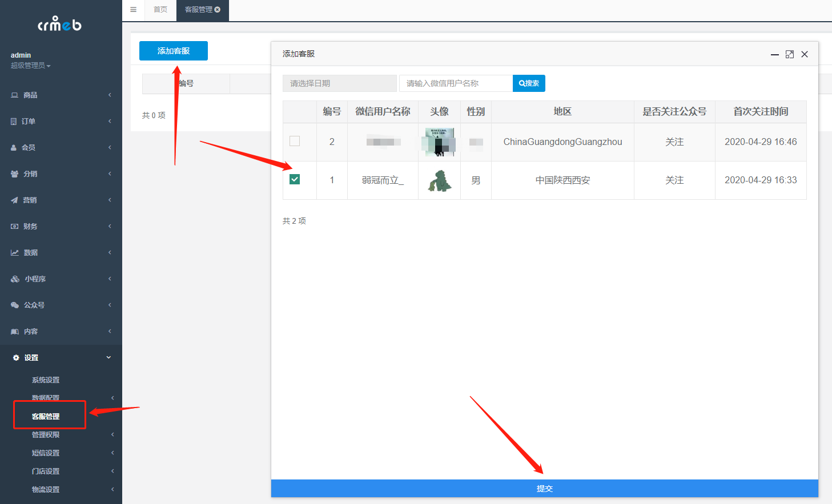Expand the 财务 menu chevron

[110, 227]
